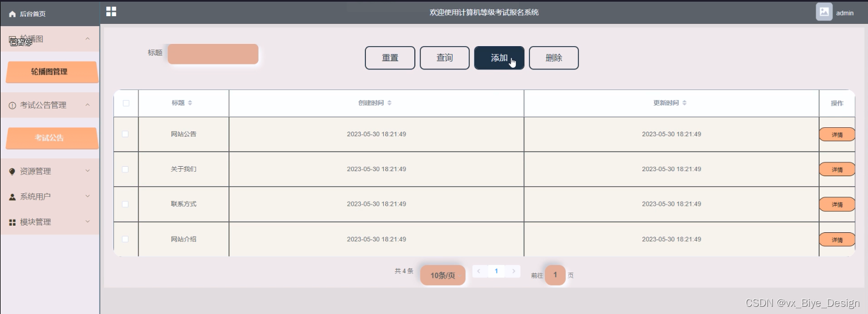Go to next page arrow

[x=514, y=271]
